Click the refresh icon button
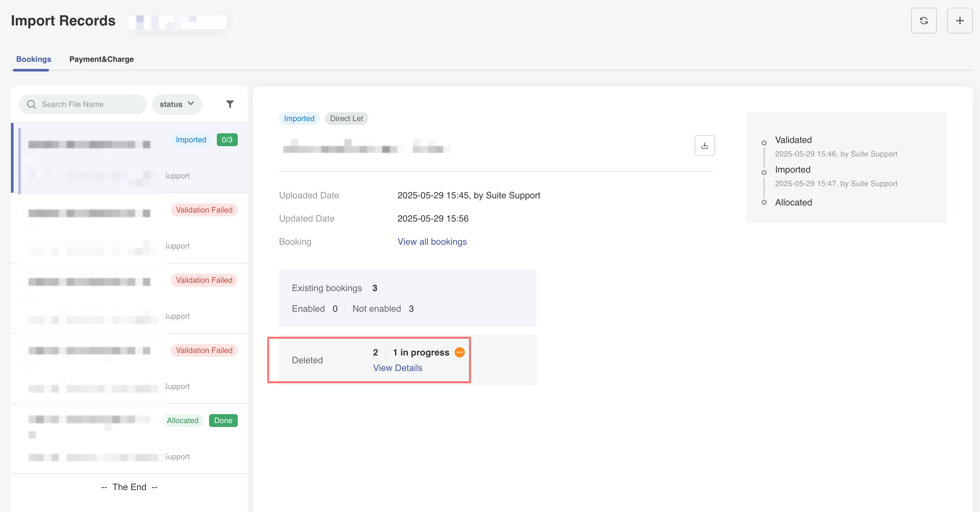Screen dimensions: 980x512 (923, 21)
